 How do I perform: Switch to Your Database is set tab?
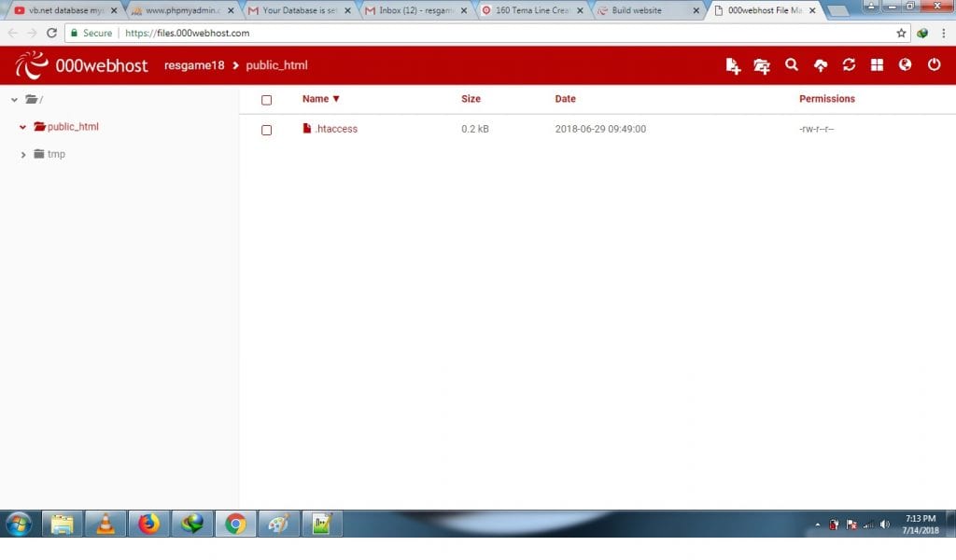click(x=300, y=10)
